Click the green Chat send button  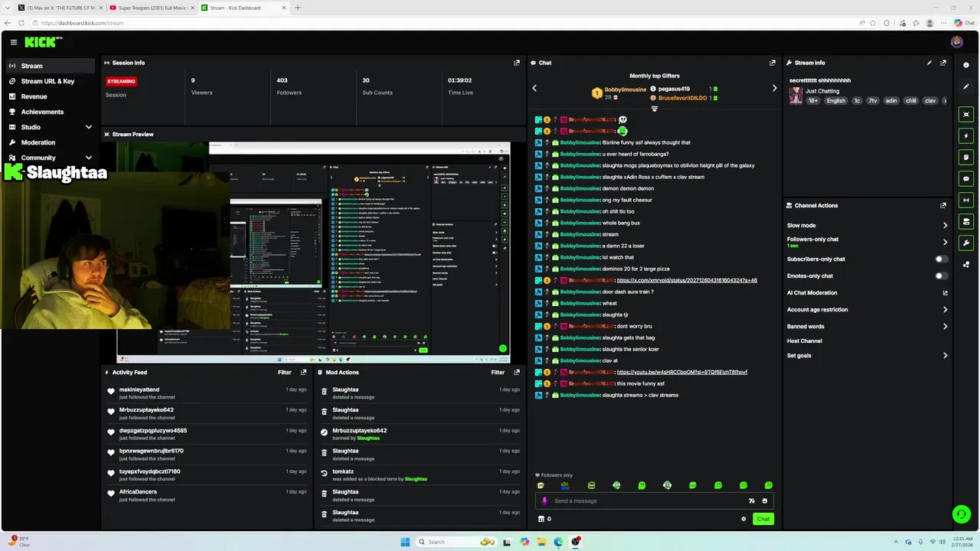(763, 519)
